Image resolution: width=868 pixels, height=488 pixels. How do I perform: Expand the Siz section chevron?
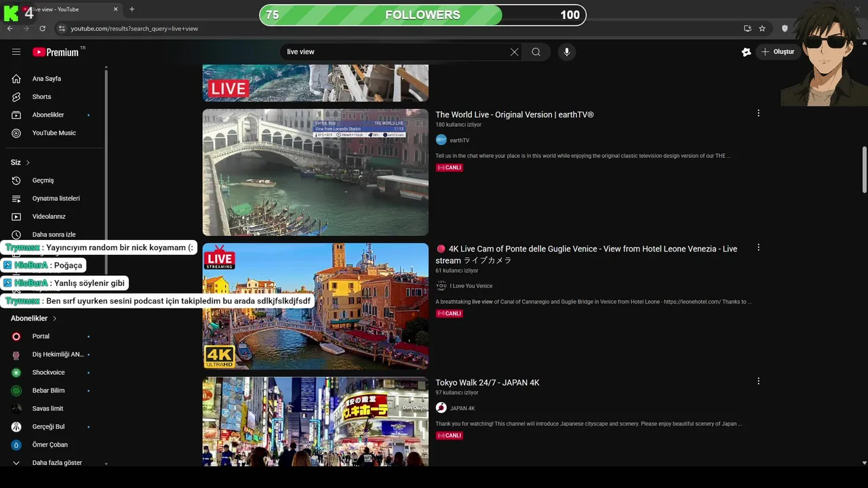tap(28, 163)
